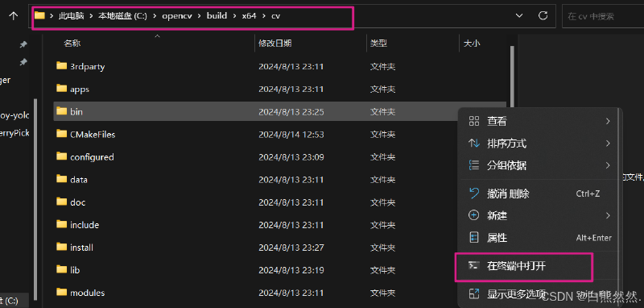Click the doc folder icon
The height and width of the screenshot is (308, 644).
coord(62,201)
